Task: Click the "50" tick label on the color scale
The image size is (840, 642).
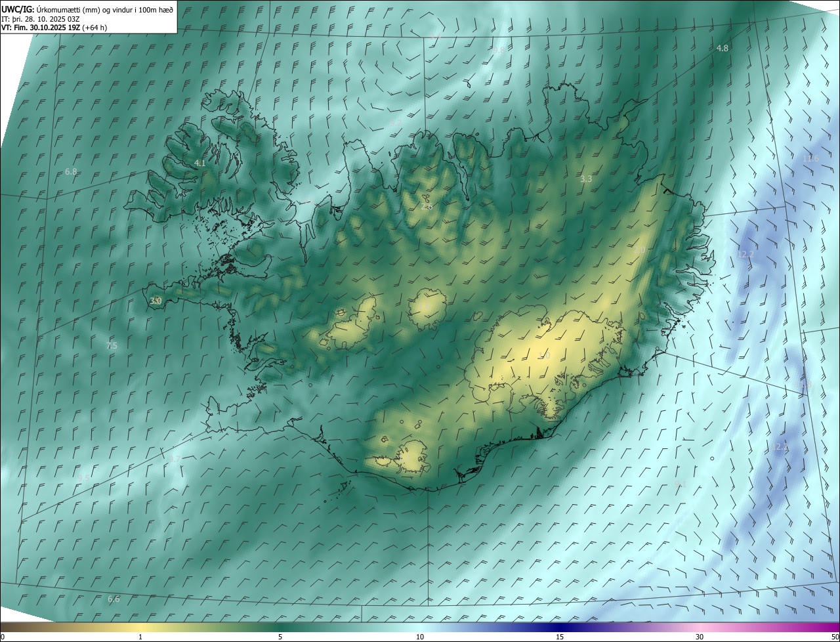Action: pos(835,637)
